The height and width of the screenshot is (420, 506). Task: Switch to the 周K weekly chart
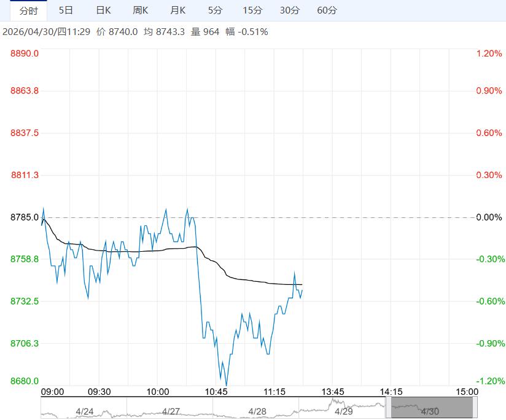pos(141,10)
